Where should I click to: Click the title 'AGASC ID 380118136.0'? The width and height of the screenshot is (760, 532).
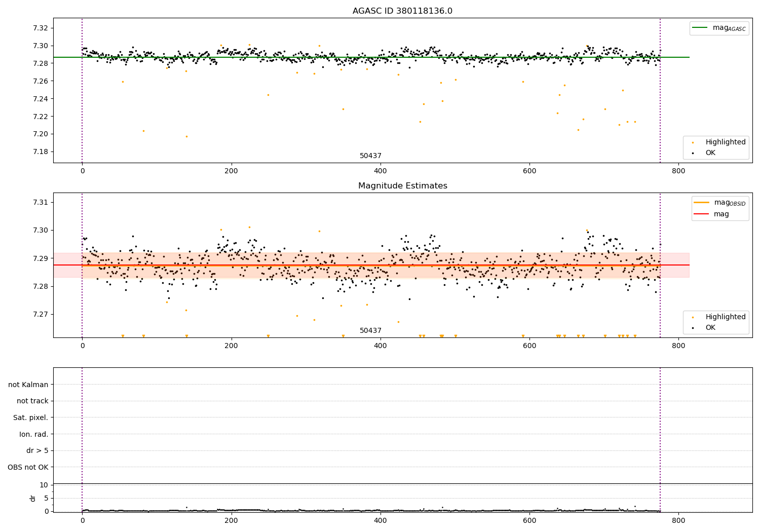402,11
